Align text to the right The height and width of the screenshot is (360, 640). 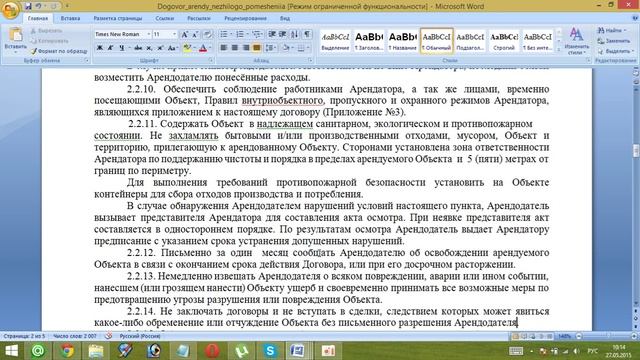[x=246, y=48]
